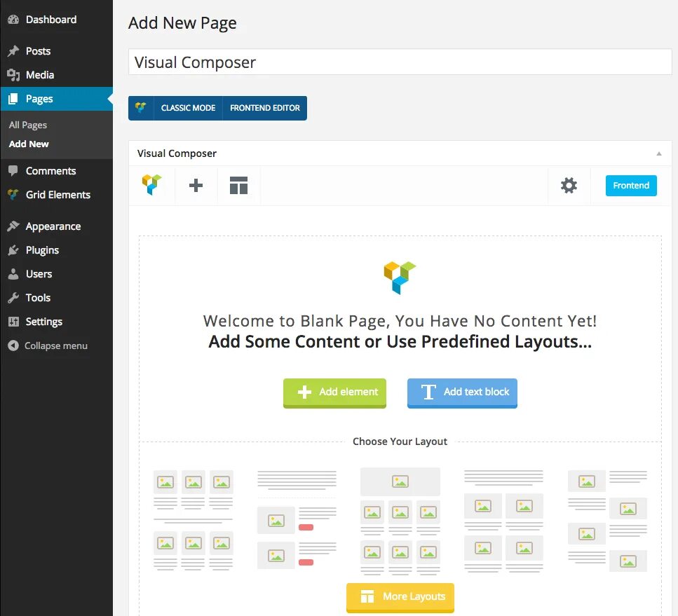The image size is (678, 616).
Task: Open the Frontend Editor
Action: (x=264, y=108)
